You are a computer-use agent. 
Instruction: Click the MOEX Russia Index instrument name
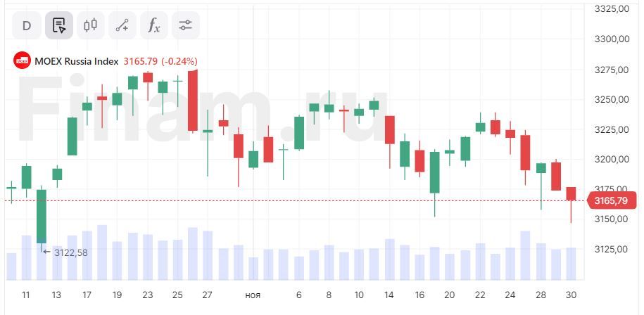click(x=77, y=61)
